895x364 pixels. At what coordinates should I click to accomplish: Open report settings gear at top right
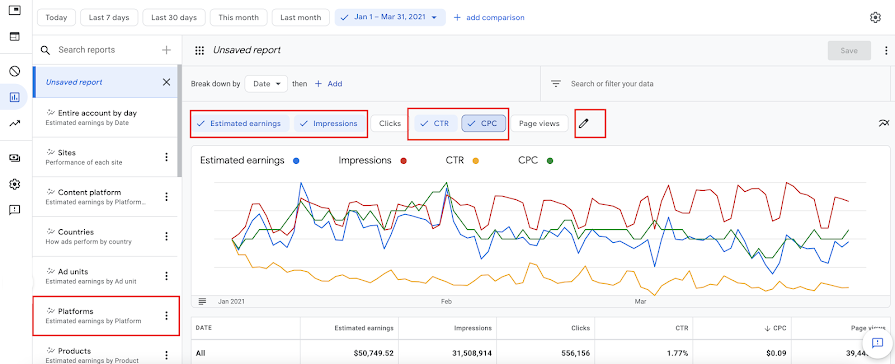pos(875,18)
